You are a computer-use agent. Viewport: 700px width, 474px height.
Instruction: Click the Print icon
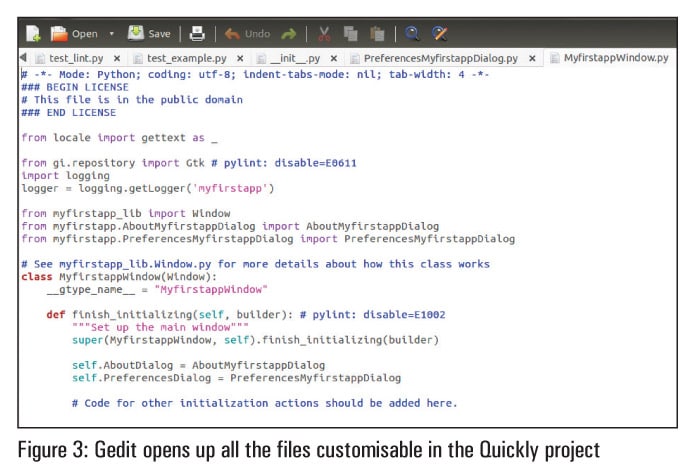(x=197, y=33)
